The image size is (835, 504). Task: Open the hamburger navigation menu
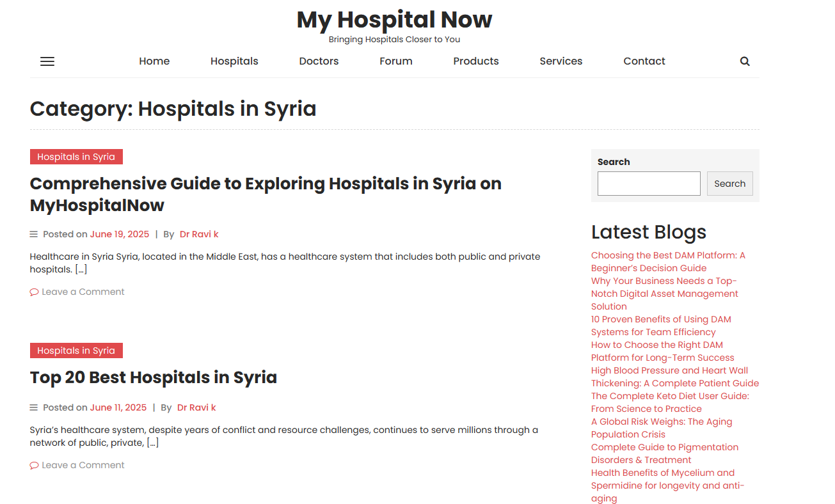[47, 61]
